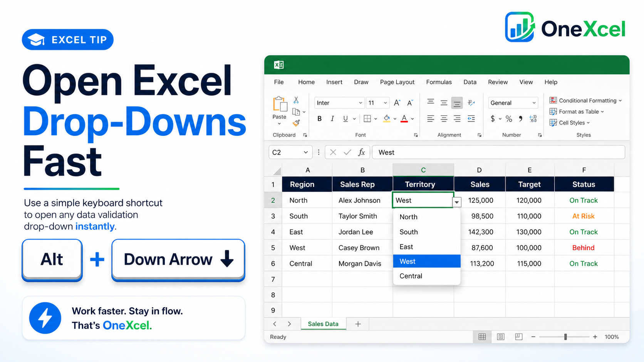Click Top Align icon

[431, 102]
